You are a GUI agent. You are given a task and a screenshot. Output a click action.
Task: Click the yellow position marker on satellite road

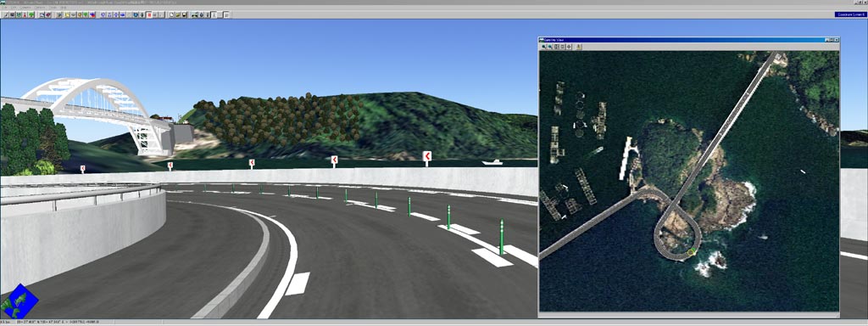tap(691, 253)
